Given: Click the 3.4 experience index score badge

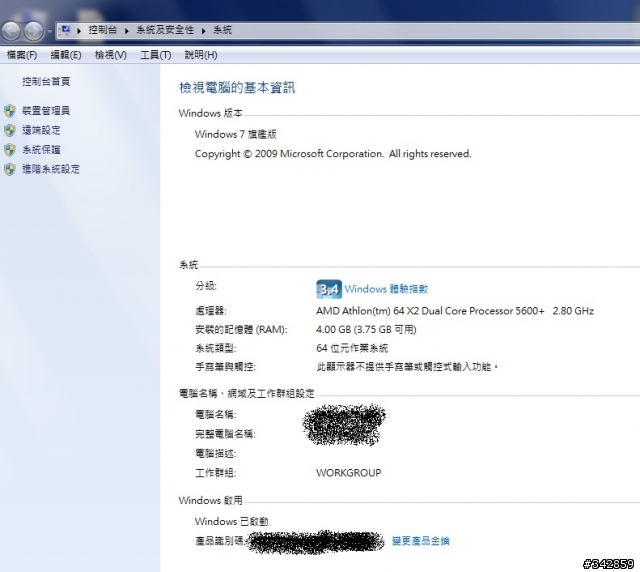Looking at the screenshot, I should pyautogui.click(x=329, y=289).
